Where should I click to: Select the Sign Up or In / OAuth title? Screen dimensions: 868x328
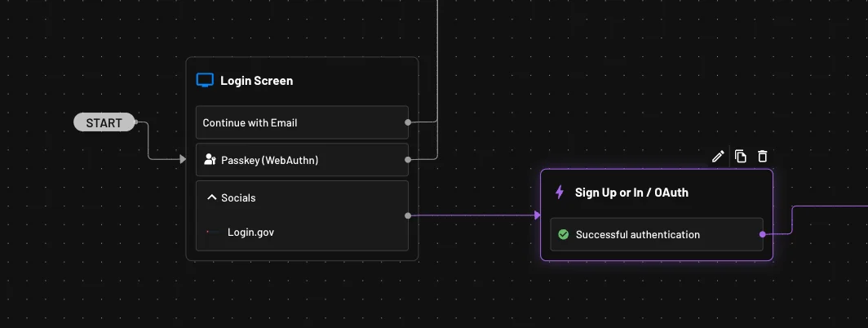click(631, 193)
